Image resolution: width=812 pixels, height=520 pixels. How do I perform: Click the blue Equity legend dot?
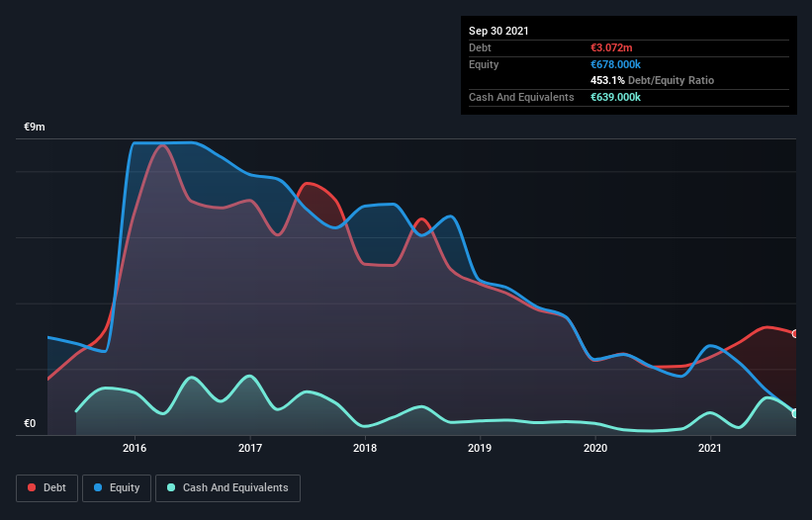tap(98, 487)
